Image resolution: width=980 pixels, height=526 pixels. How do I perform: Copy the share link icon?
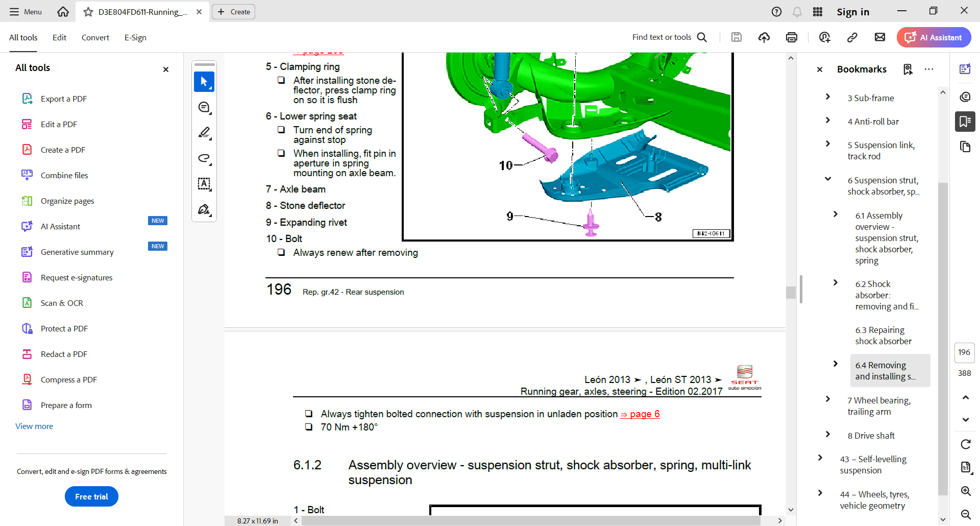[852, 37]
